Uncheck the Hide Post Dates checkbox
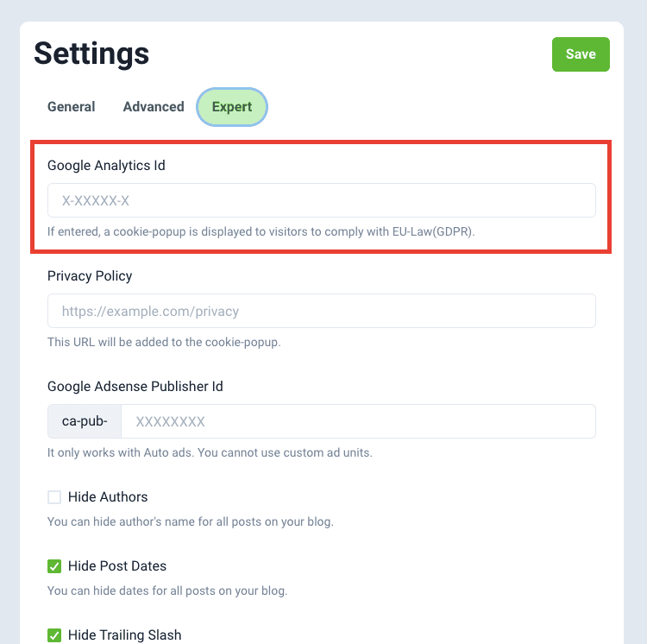Image resolution: width=647 pixels, height=644 pixels. coord(54,566)
